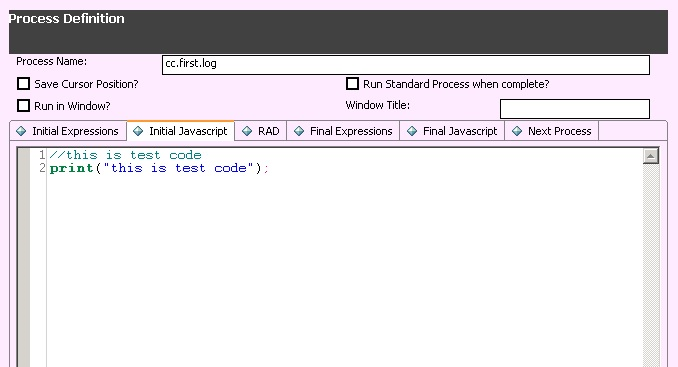This screenshot has width=678, height=367.
Task: Select the Final Expressions tab
Action: (343, 131)
